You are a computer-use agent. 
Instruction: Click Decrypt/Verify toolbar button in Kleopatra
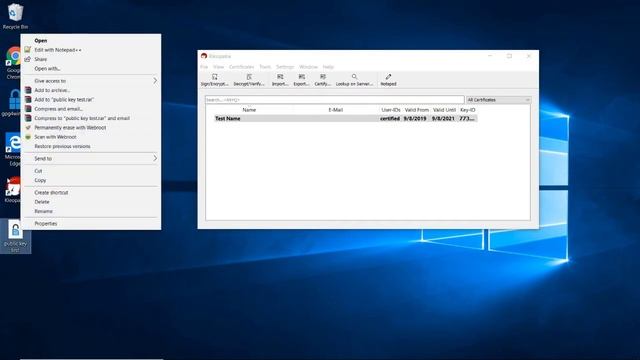tap(249, 80)
